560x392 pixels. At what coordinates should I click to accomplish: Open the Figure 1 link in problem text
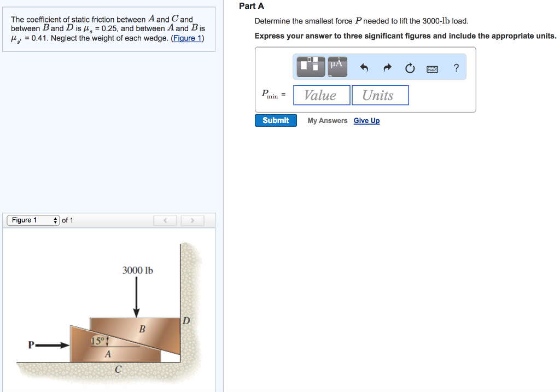(186, 38)
